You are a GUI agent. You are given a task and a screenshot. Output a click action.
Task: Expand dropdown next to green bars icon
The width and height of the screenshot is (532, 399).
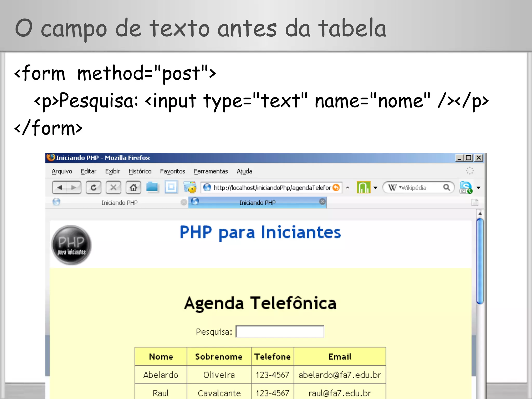(375, 188)
